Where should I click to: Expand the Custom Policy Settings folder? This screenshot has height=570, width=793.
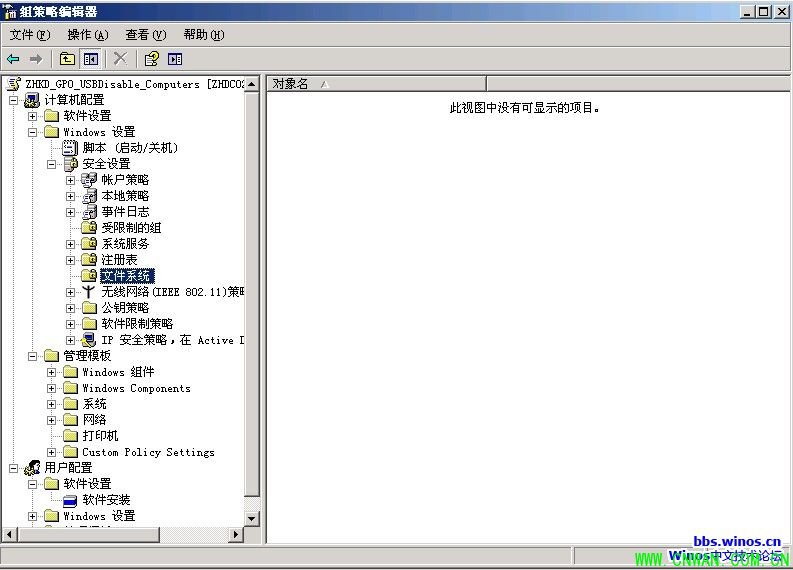click(52, 452)
